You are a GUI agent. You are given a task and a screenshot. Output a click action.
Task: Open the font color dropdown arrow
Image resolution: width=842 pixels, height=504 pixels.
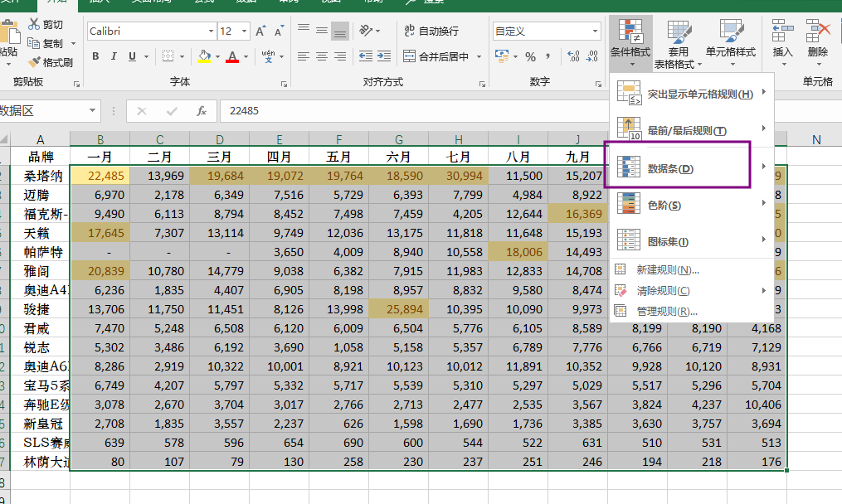pyautogui.click(x=246, y=56)
